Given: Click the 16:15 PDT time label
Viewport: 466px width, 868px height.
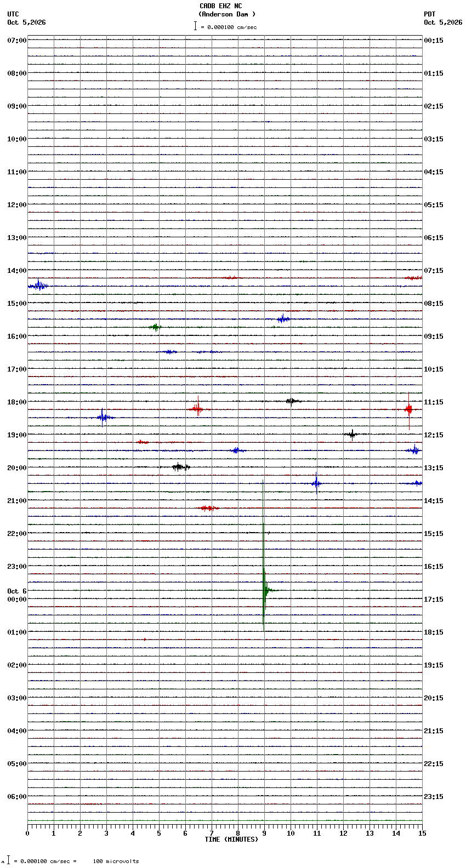Looking at the screenshot, I should (434, 567).
